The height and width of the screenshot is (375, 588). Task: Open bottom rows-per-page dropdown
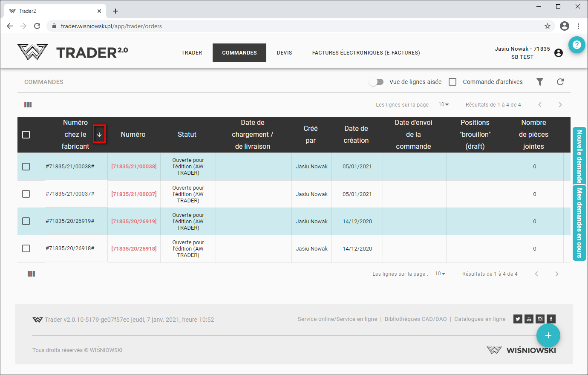pos(440,274)
